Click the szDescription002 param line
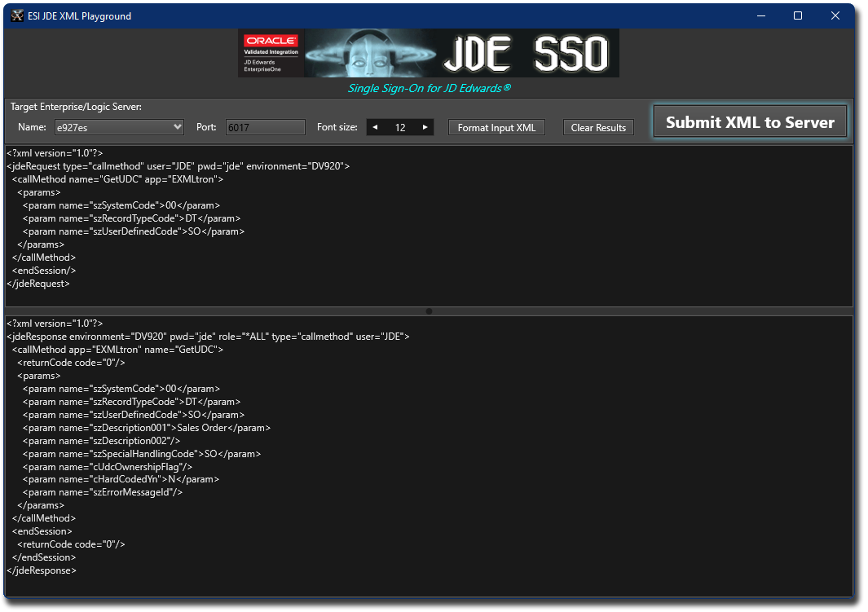Image resolution: width=868 pixels, height=612 pixels. tap(101, 441)
